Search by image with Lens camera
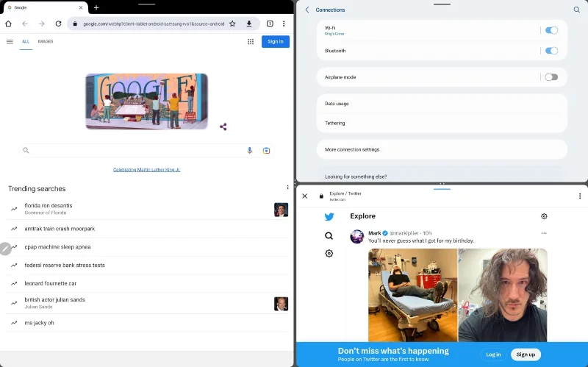The height and width of the screenshot is (367, 588). (x=266, y=151)
